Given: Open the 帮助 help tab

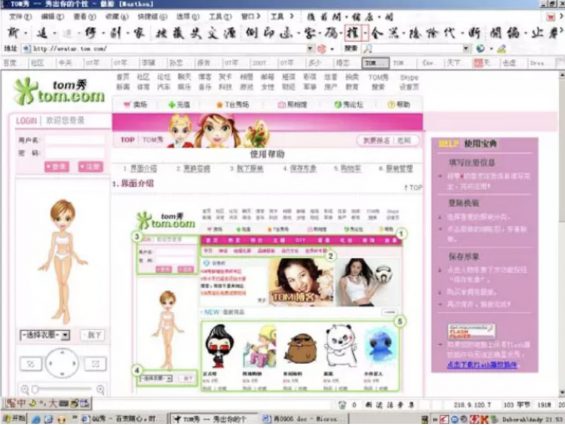Looking at the screenshot, I should coord(399,105).
